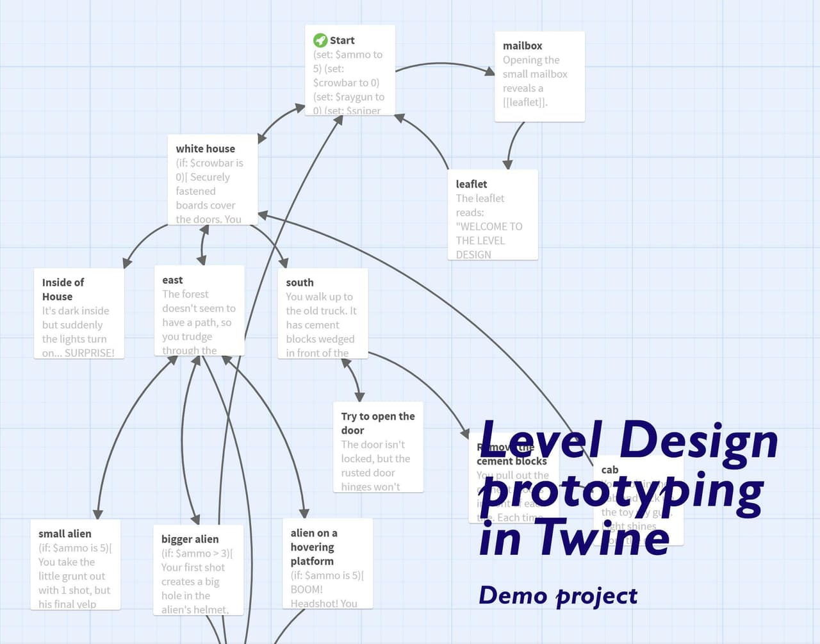
Task: Select the bigger alien passage card
Action: click(198, 570)
